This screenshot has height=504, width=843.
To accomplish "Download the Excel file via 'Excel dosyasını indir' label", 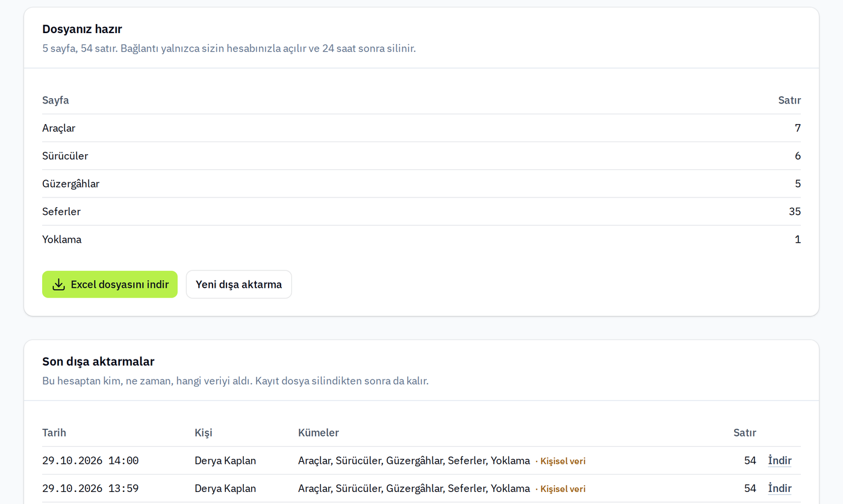I will point(120,284).
